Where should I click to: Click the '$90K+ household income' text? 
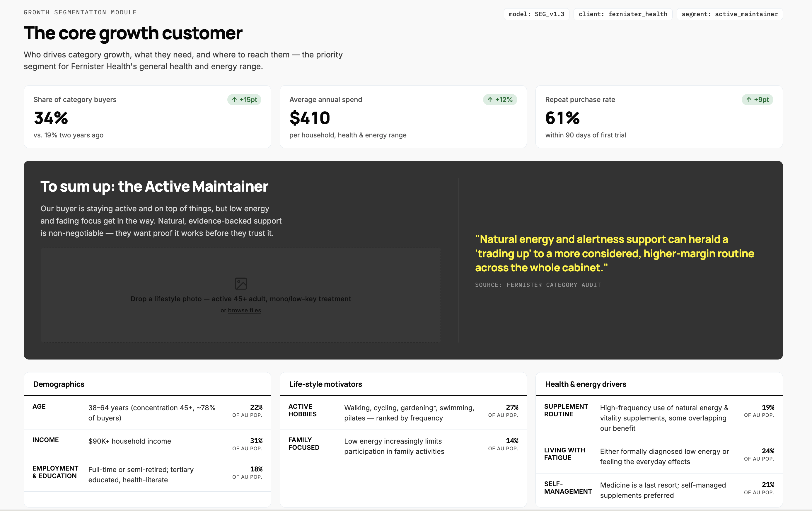click(129, 441)
